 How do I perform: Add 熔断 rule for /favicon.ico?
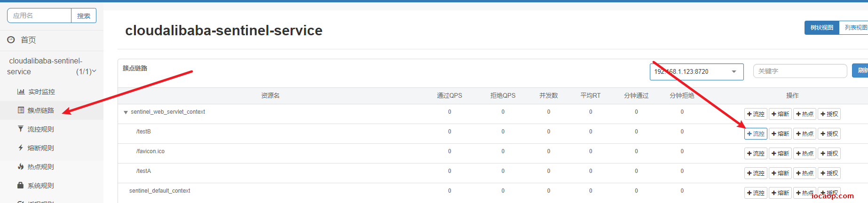click(x=780, y=154)
